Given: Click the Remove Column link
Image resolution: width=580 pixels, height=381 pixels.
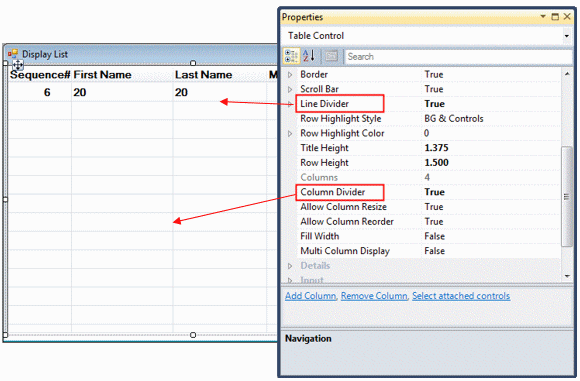Looking at the screenshot, I should pos(374,296).
